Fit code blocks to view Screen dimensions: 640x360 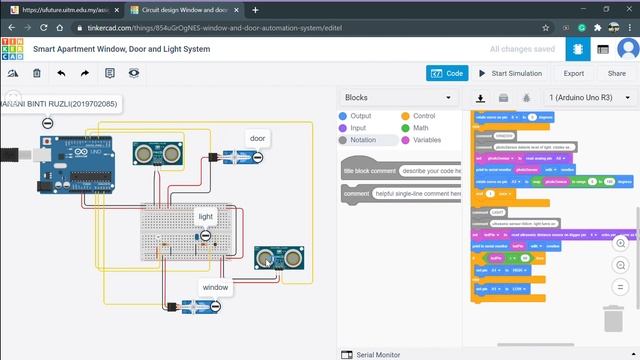click(620, 287)
